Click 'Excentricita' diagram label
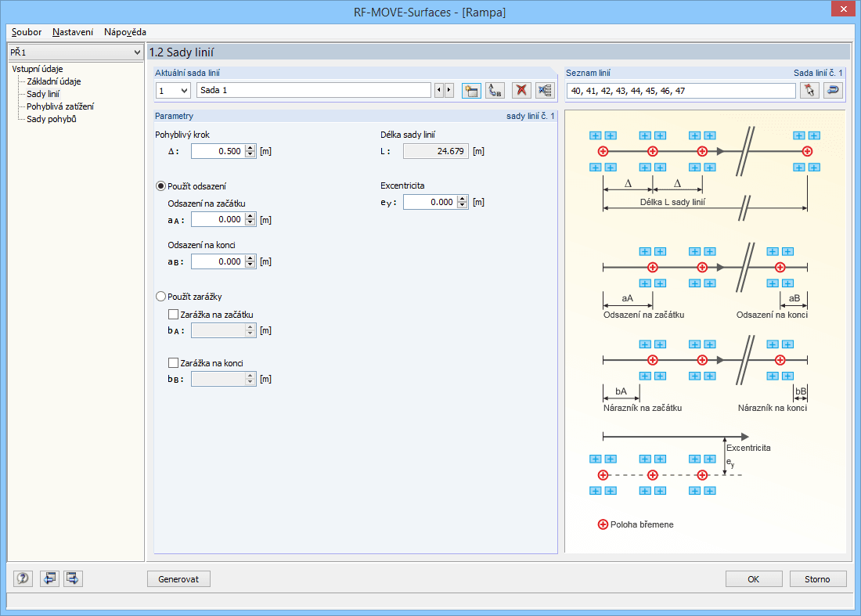This screenshot has width=861, height=616. click(x=748, y=448)
